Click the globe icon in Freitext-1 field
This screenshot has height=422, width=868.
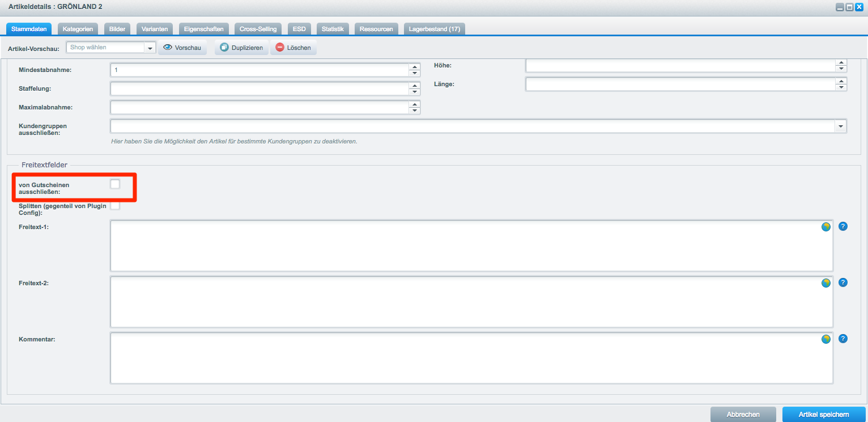826,227
